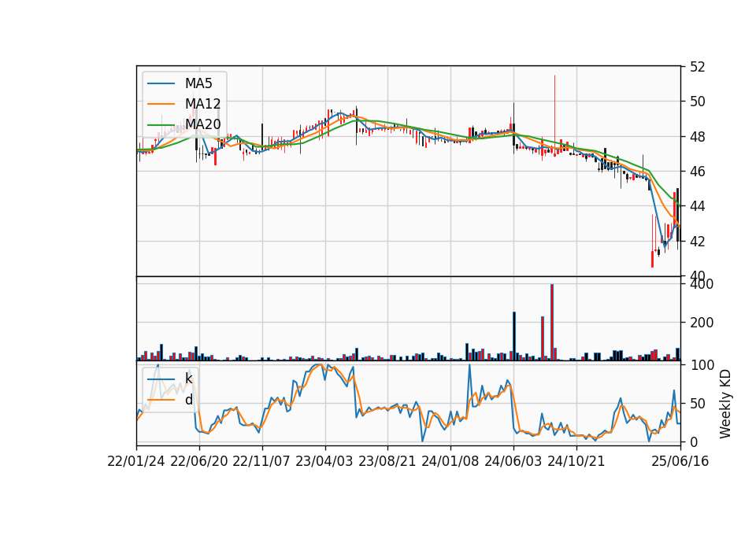Click the 24/10/21 date tick label
The height and width of the screenshot is (543, 756).
(x=576, y=461)
